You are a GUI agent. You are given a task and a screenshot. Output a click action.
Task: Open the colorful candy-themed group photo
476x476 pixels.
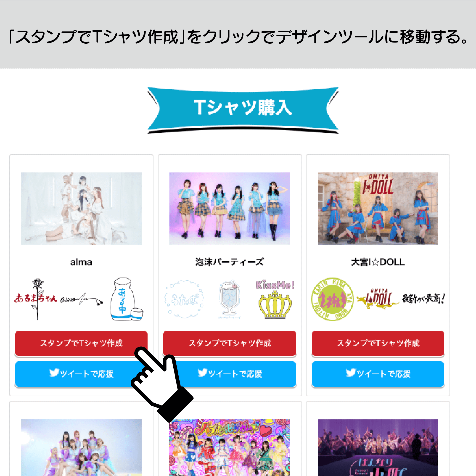tap(230, 447)
